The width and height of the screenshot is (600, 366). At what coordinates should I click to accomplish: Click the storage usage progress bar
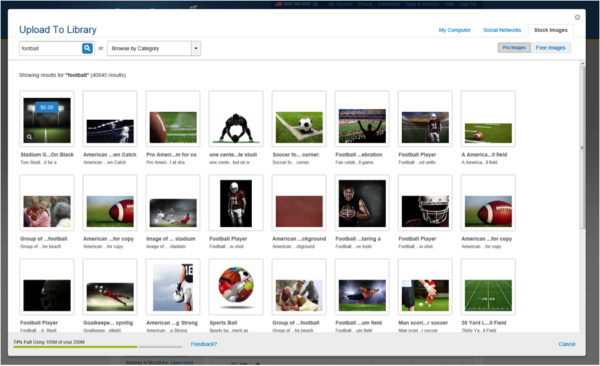point(98,346)
